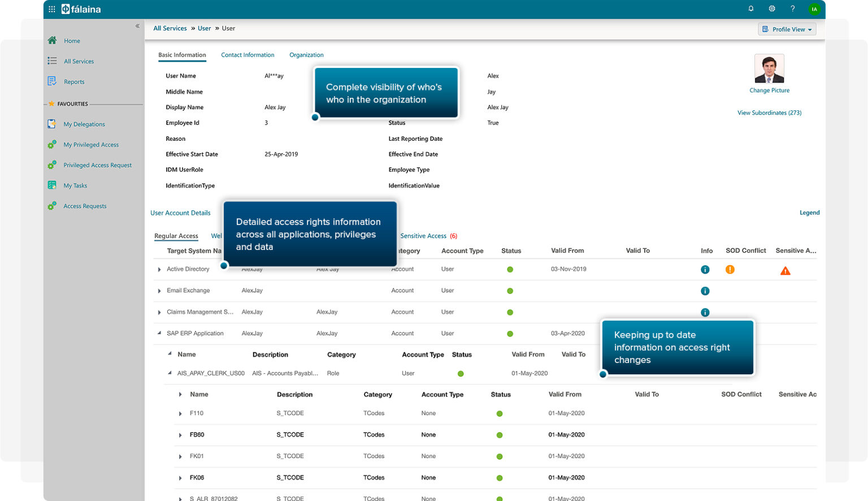The image size is (868, 501).
Task: Click the Legend link
Action: [x=809, y=213]
